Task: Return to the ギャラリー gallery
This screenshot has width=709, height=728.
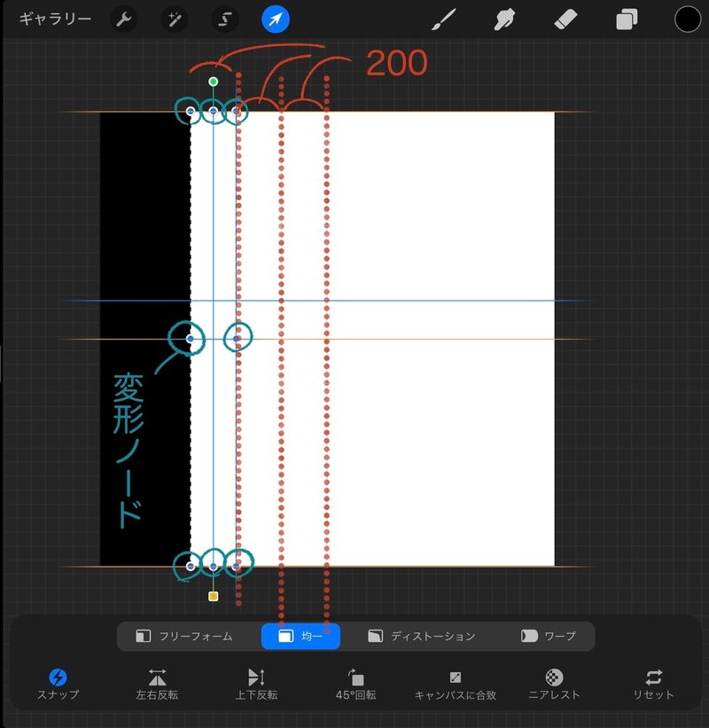Action: click(55, 19)
